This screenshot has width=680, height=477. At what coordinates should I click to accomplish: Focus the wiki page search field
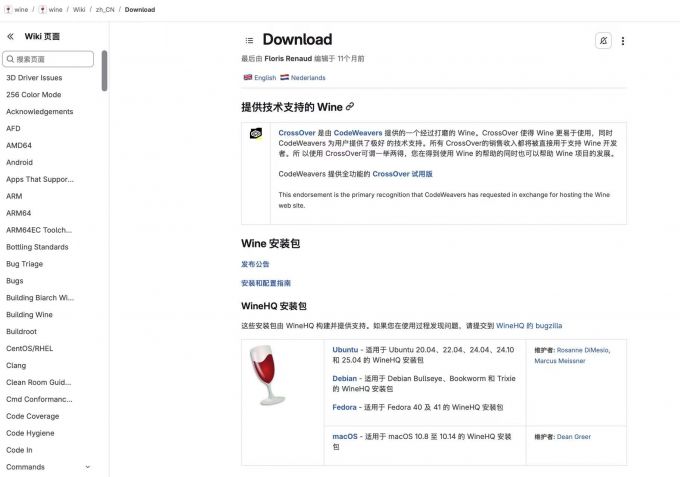(48, 59)
